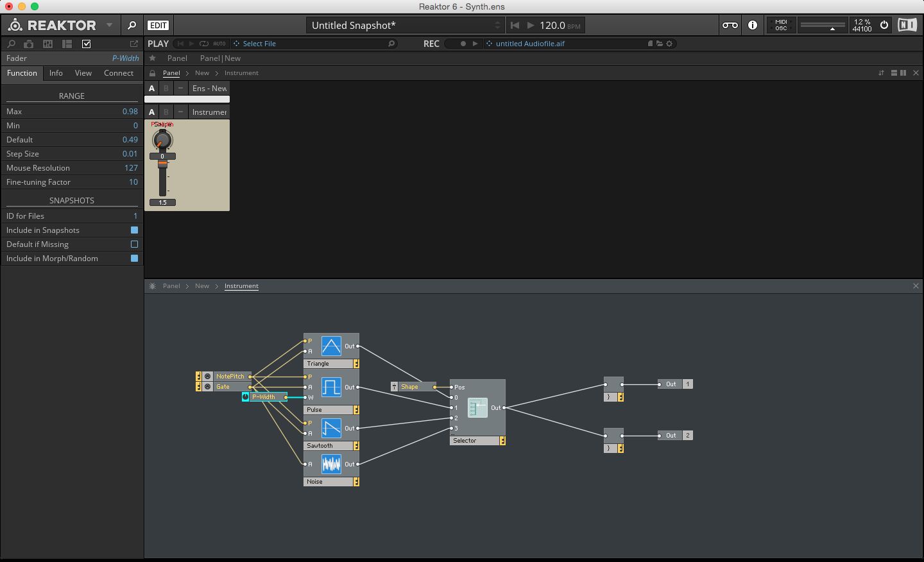
Task: Click the recorder record button
Action: pyautogui.click(x=463, y=44)
